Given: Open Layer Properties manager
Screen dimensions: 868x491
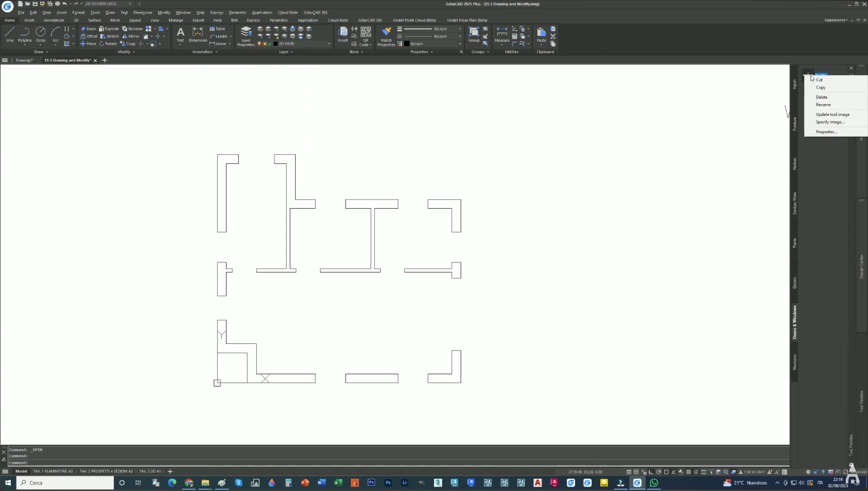Looking at the screenshot, I should [x=246, y=36].
